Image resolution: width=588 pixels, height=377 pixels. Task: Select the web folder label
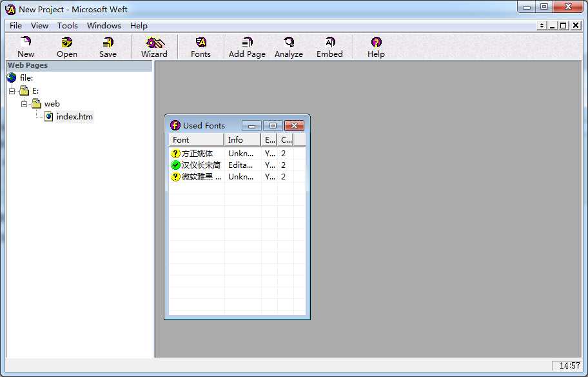52,104
